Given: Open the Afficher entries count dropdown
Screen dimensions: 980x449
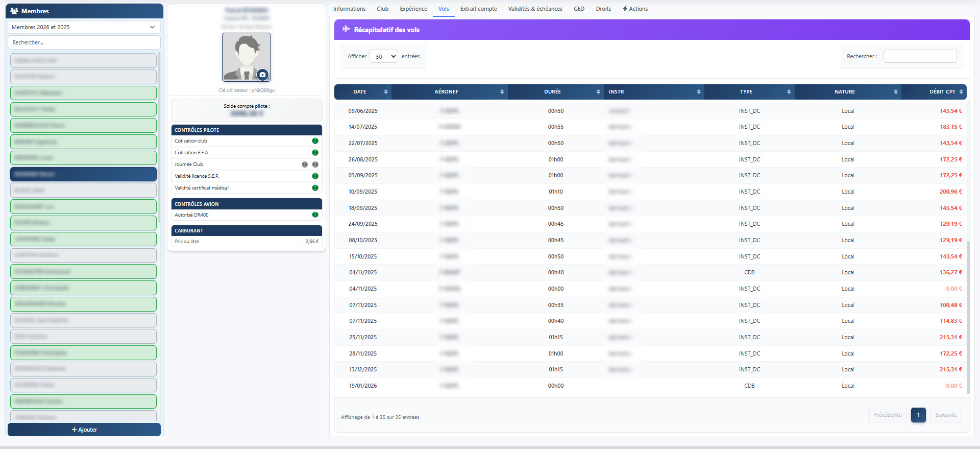Looking at the screenshot, I should [383, 57].
